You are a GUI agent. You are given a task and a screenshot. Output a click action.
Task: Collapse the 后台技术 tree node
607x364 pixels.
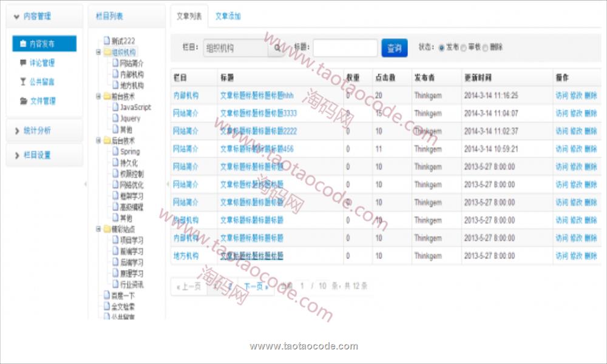98,140
